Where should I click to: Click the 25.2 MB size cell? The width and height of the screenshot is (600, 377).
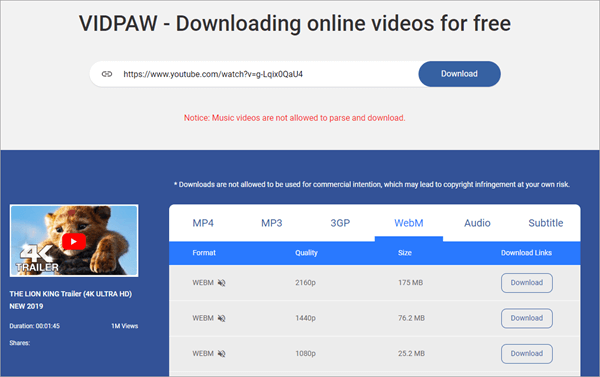click(x=411, y=354)
